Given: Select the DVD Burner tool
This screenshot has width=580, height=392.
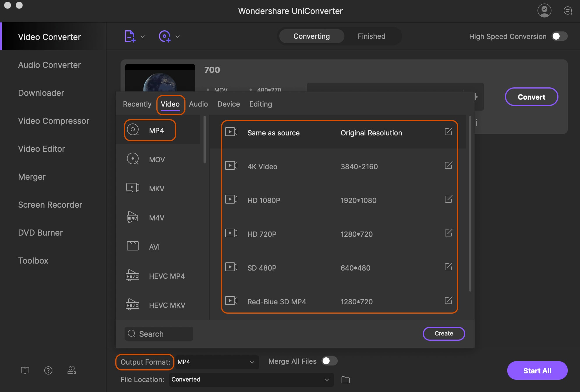Looking at the screenshot, I should [x=40, y=232].
